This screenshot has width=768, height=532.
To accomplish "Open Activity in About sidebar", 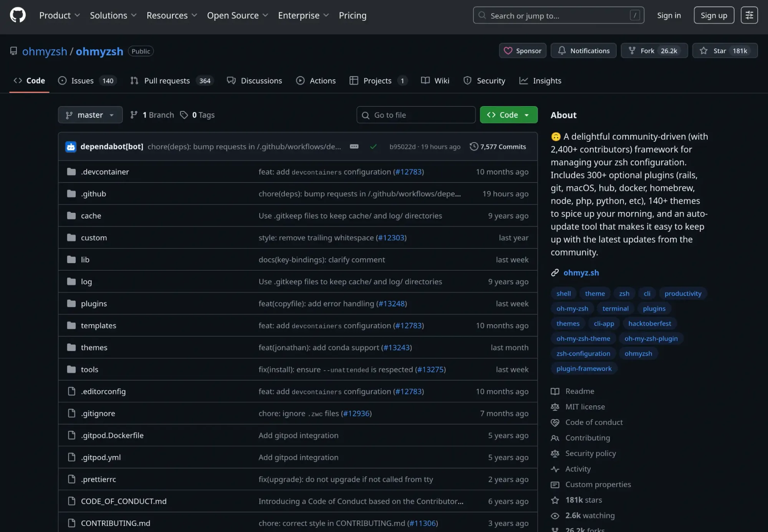I will tap(578, 469).
